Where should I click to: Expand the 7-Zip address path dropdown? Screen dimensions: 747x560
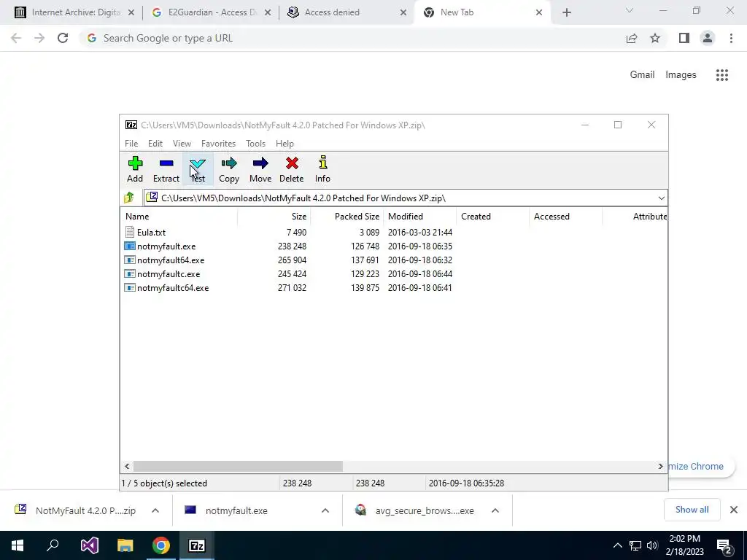(x=661, y=198)
